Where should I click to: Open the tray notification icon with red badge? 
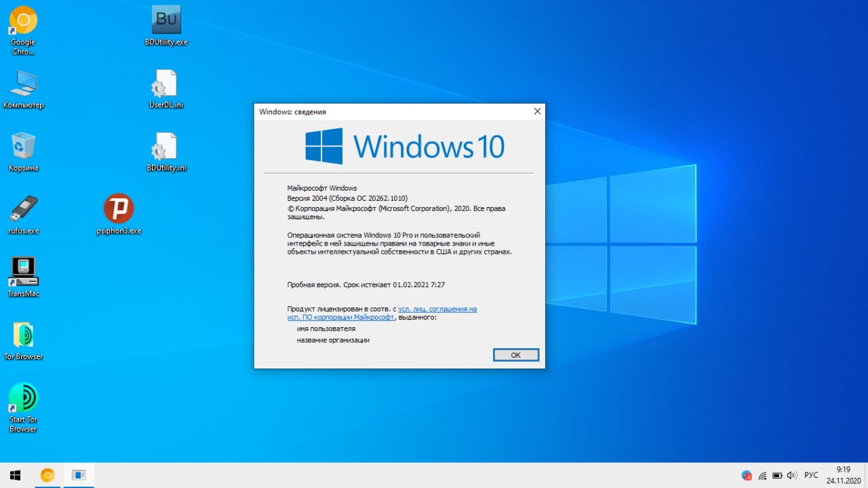click(747, 475)
